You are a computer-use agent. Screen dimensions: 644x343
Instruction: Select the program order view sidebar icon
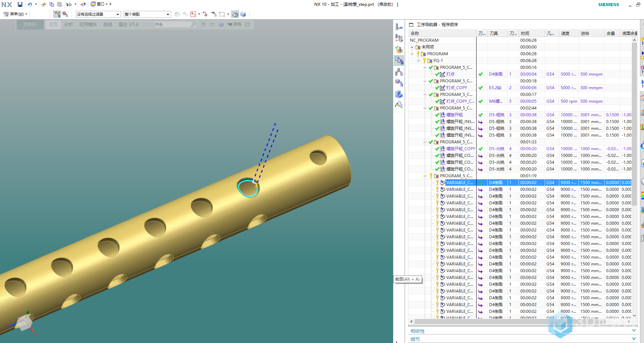point(399,61)
